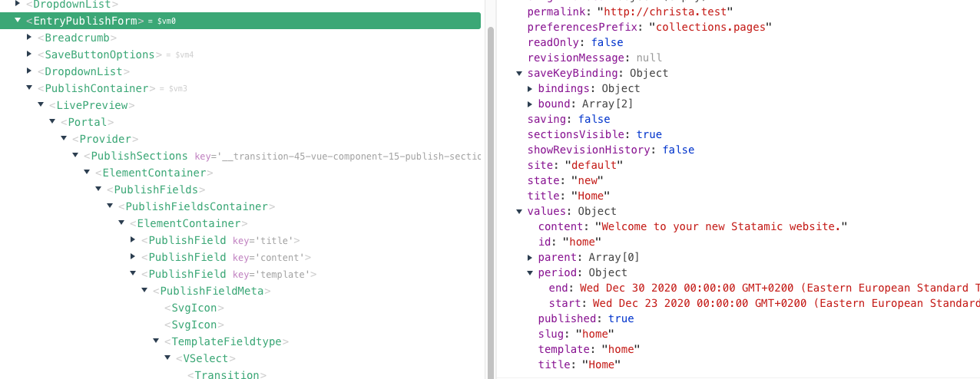This screenshot has height=379, width=980.
Task: Click the sectionsVisible true value
Action: 649,134
